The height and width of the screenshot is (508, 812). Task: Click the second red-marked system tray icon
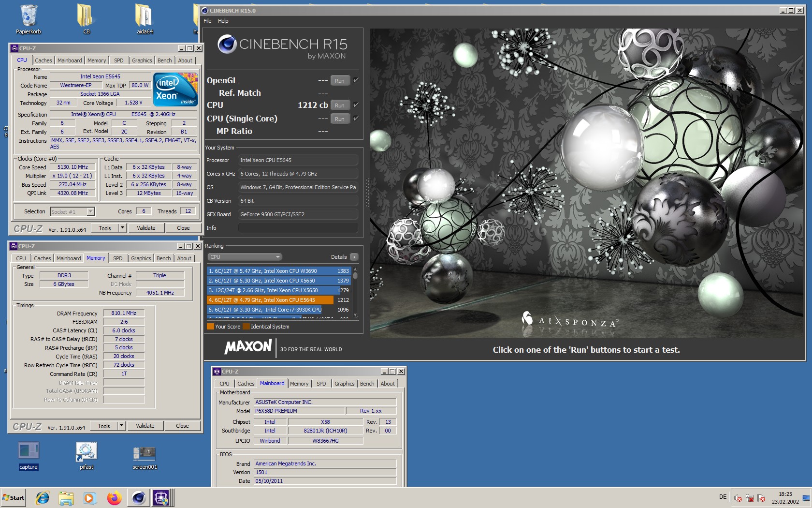[750, 498]
